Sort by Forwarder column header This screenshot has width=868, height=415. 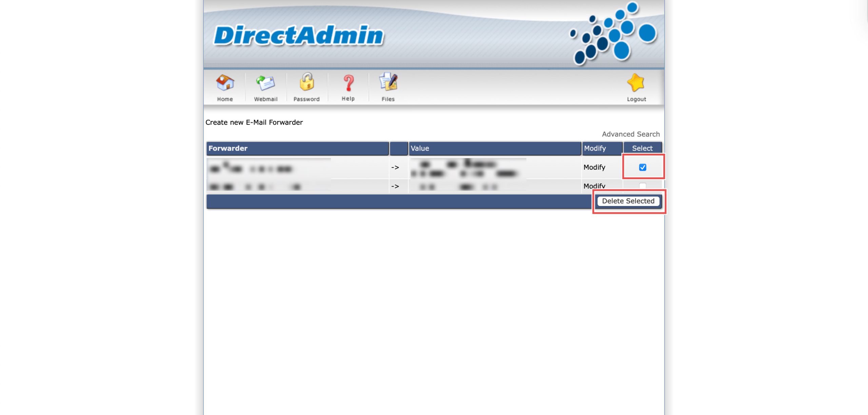pyautogui.click(x=228, y=148)
